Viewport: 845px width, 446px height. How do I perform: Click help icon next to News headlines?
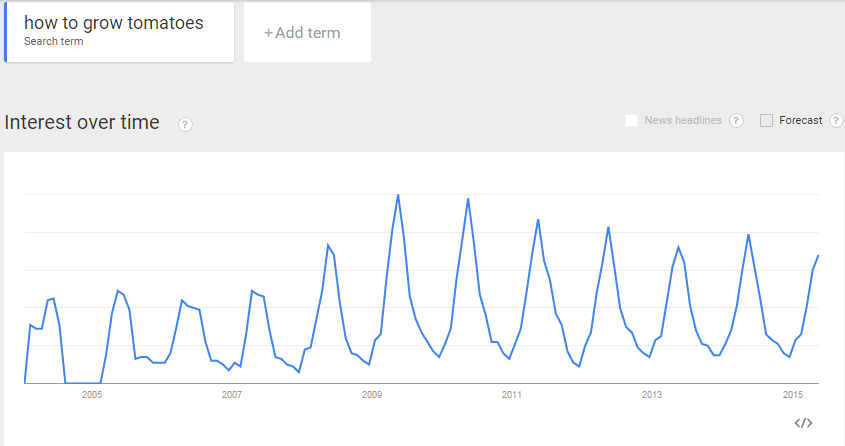(x=736, y=121)
